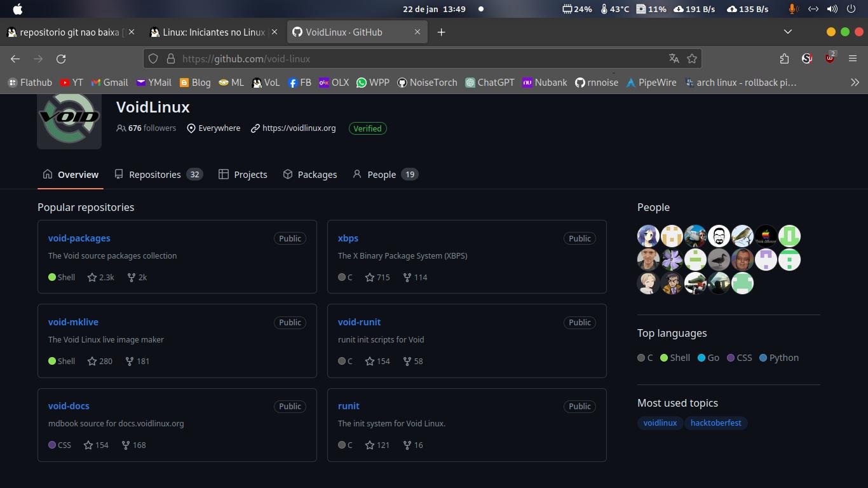Click the 2.3k stars count on void-packages
The height and width of the screenshot is (488, 868).
[x=101, y=277]
